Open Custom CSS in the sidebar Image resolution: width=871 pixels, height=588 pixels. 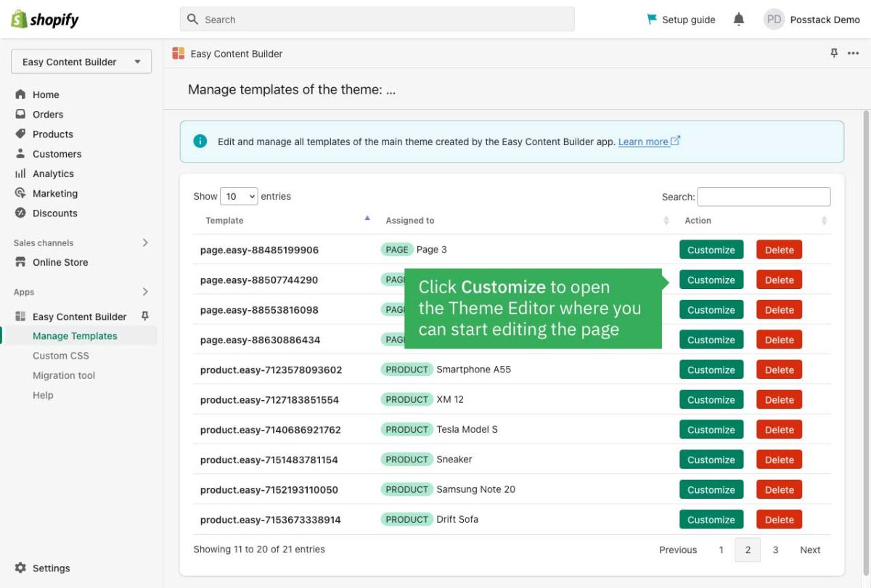pos(61,356)
